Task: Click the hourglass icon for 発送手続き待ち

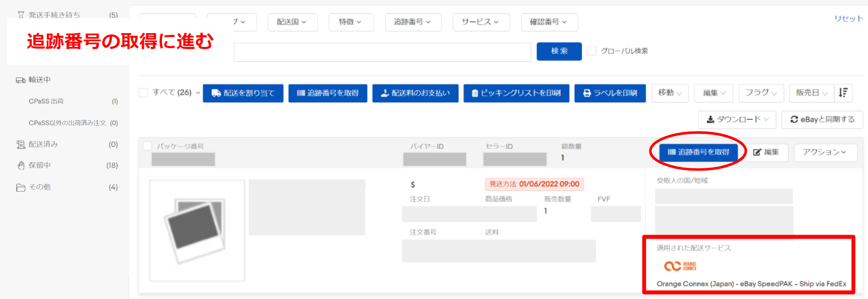Action: [x=21, y=15]
